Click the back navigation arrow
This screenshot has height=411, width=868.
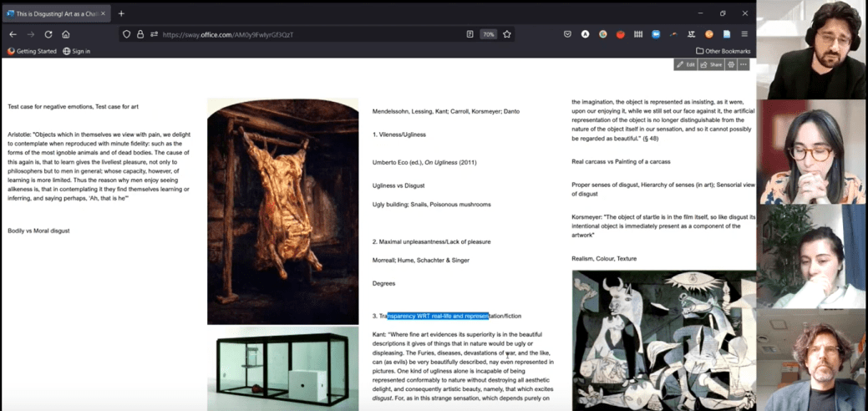13,34
